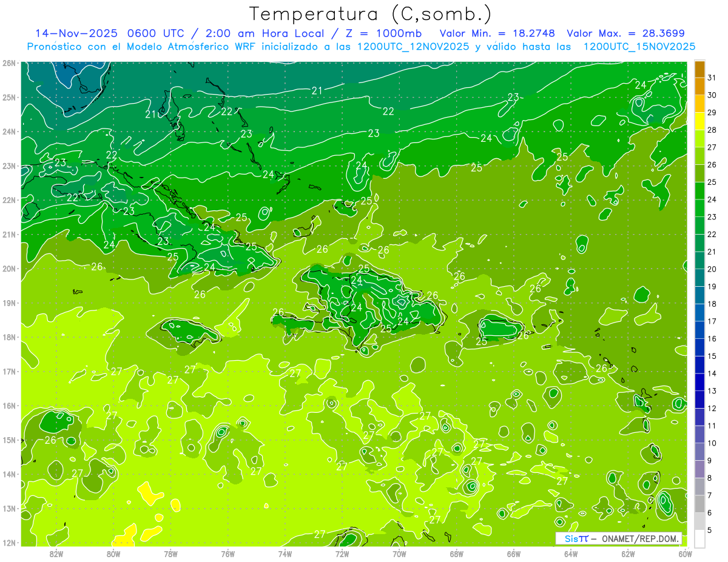Image resolution: width=728 pixels, height=562 pixels.
Task: Click latitude axis label 24N
Action: tap(9, 132)
